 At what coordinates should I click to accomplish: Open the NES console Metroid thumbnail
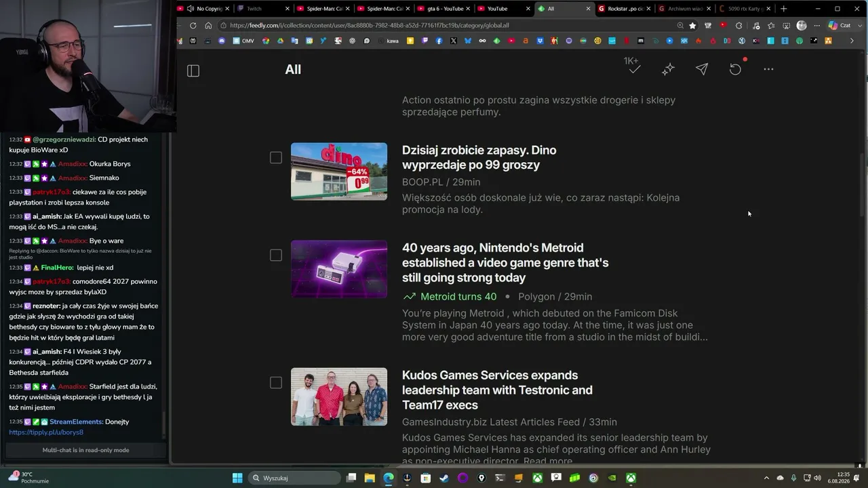tap(339, 269)
